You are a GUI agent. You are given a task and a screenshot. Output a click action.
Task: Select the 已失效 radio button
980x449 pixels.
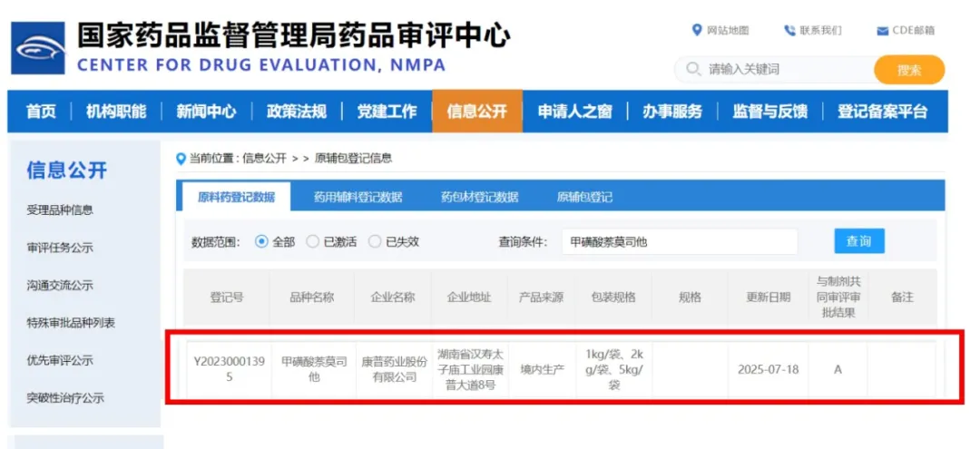(375, 241)
